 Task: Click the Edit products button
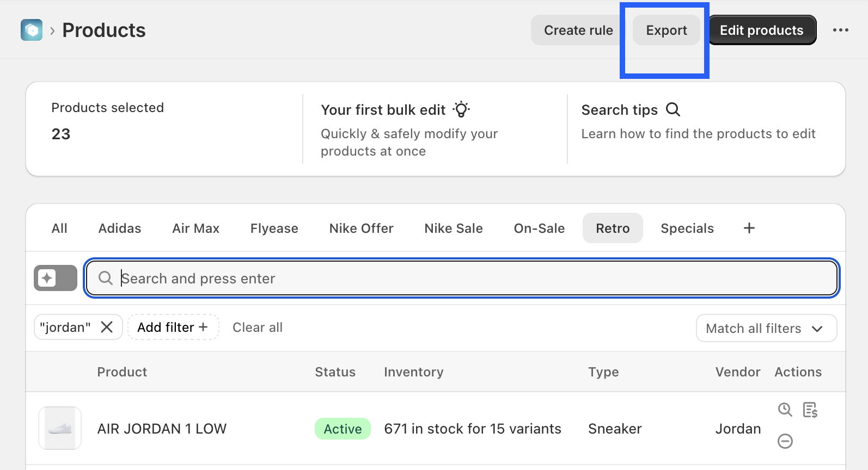pos(761,30)
